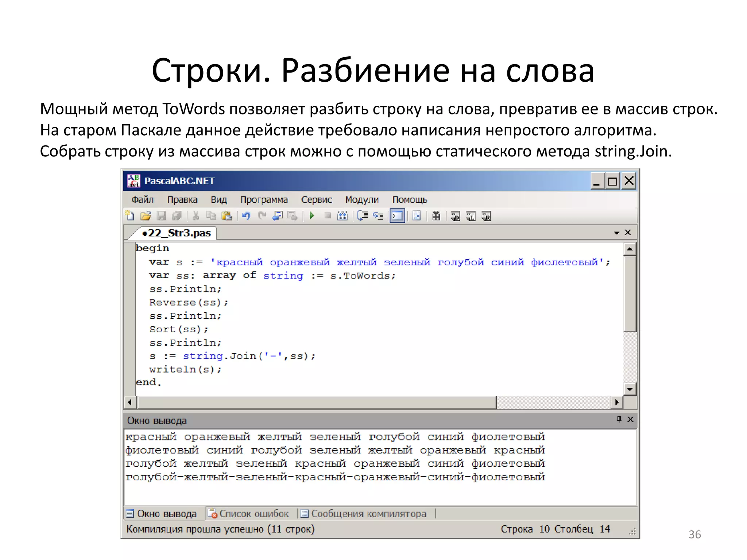This screenshot has height=560, width=747.
Task: Click the form designer grid icon
Action: click(x=436, y=216)
